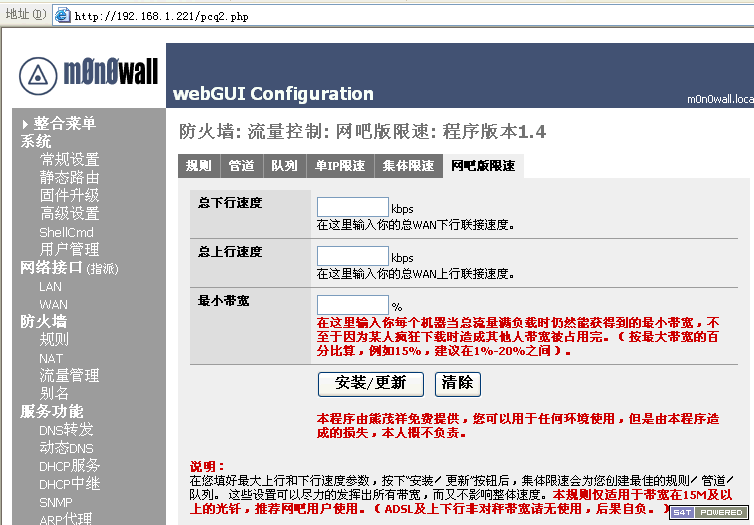Open NAT in the sidebar
The width and height of the screenshot is (754, 525).
pyautogui.click(x=51, y=358)
